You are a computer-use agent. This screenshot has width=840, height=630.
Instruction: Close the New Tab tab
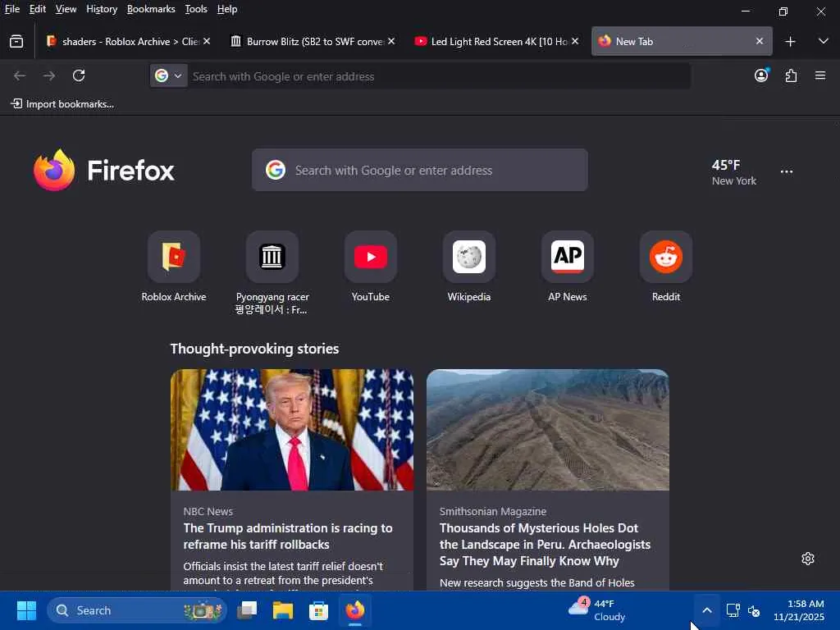click(x=760, y=41)
